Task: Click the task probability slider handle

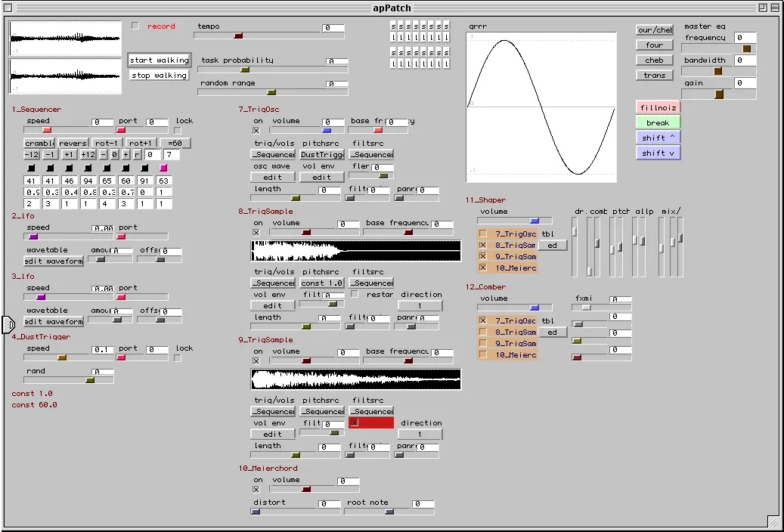Action: pos(245,70)
